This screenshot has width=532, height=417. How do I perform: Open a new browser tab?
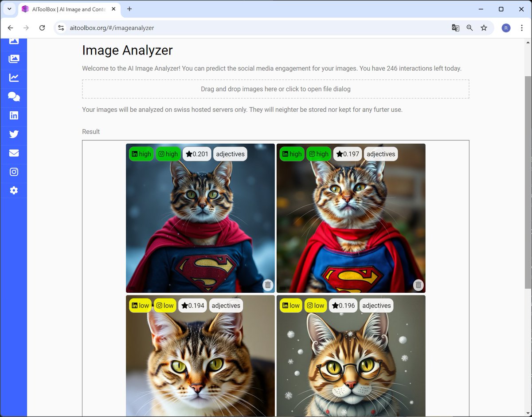coord(129,9)
